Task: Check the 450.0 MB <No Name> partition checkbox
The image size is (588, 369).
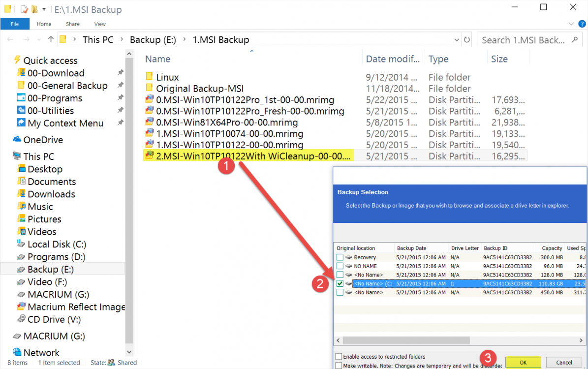Action: [340, 292]
